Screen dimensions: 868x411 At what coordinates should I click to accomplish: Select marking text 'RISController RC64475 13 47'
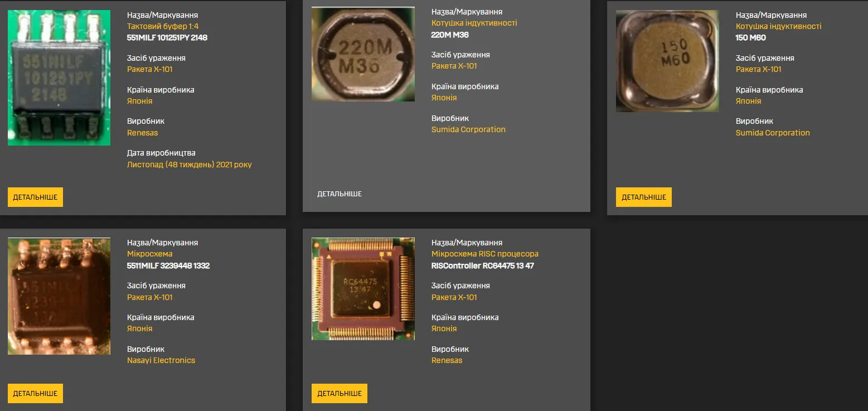tap(483, 265)
